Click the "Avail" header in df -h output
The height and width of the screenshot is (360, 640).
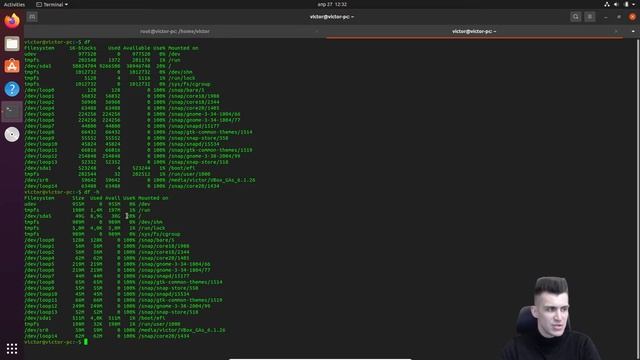[113, 198]
